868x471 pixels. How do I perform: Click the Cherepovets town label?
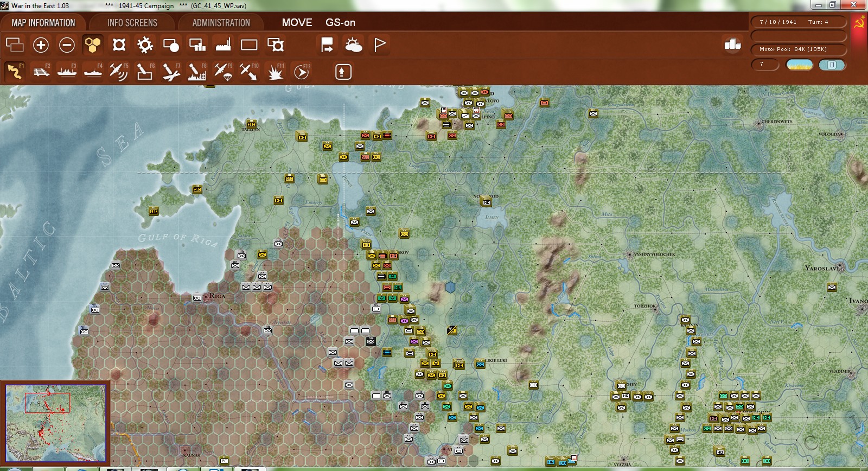coord(777,122)
